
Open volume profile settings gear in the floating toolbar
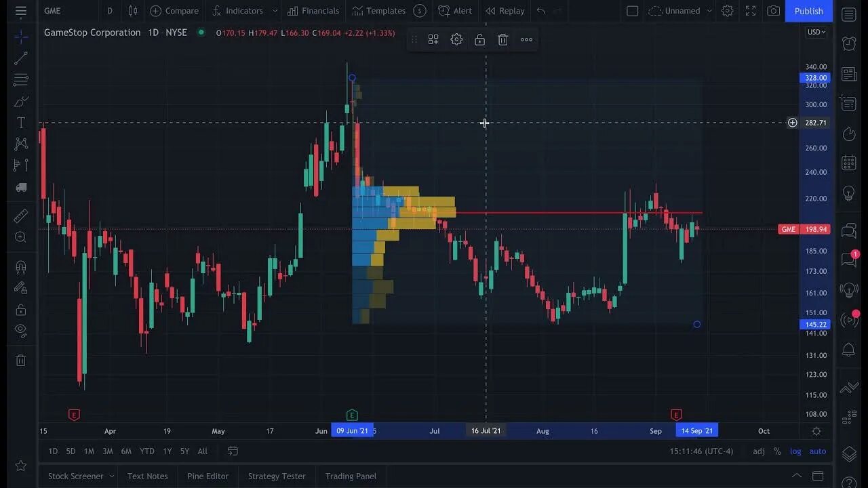pyautogui.click(x=456, y=39)
